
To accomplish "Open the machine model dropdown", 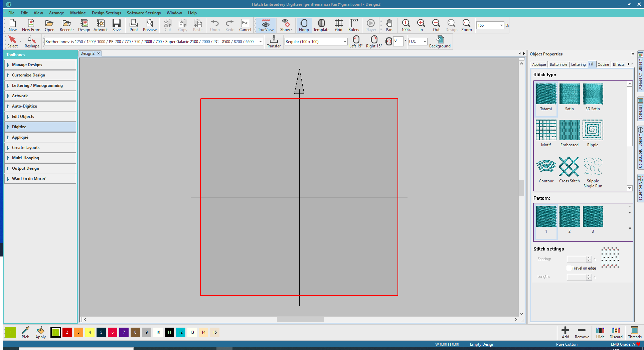I will click(x=261, y=42).
